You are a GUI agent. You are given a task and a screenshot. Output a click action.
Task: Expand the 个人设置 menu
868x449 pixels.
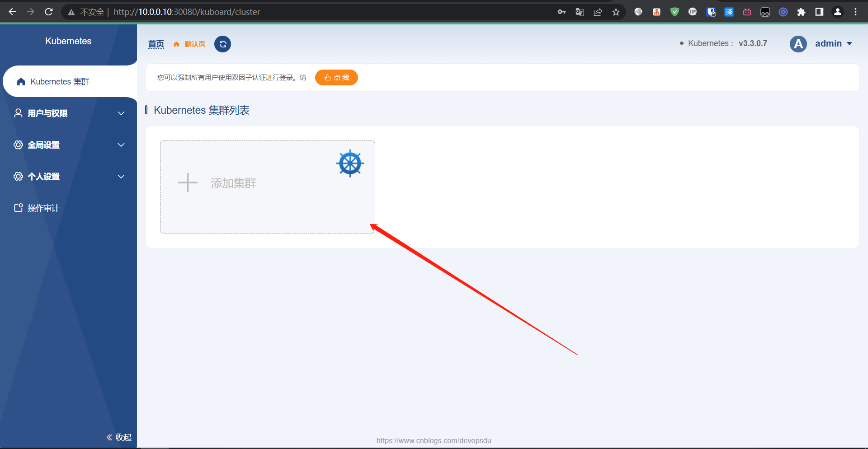click(x=69, y=176)
